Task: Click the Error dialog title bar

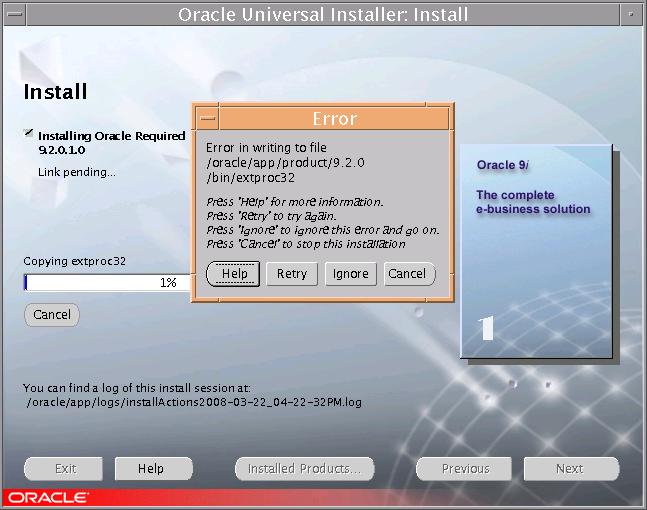Action: tap(334, 118)
